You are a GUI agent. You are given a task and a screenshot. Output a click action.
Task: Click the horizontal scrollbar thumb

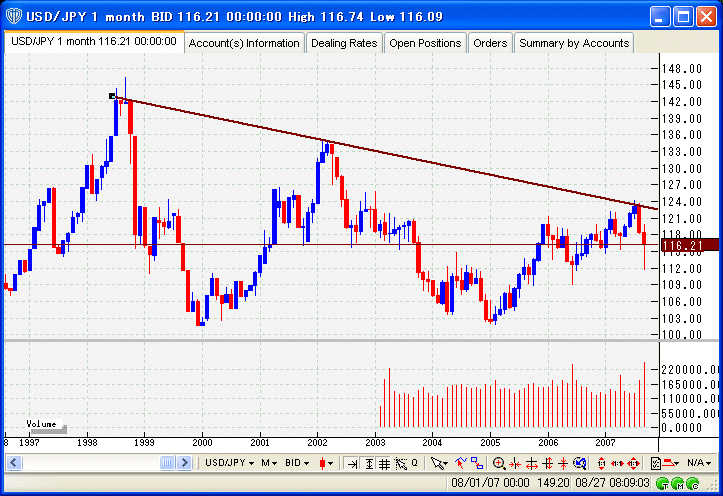click(167, 462)
